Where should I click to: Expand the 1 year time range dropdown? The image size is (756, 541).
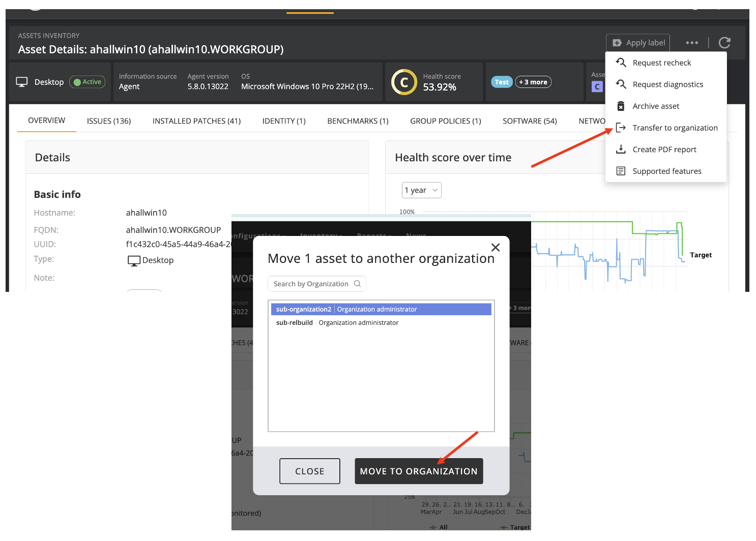click(421, 190)
